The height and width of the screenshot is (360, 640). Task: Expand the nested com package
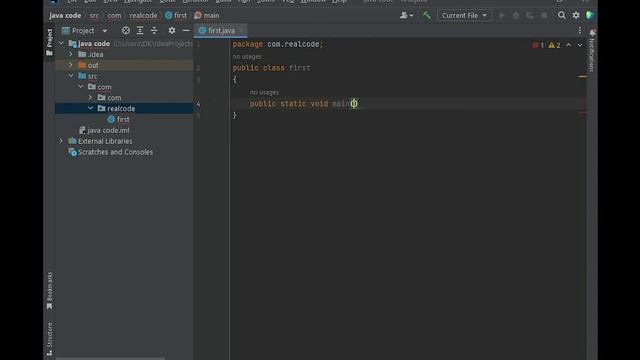tap(91, 98)
